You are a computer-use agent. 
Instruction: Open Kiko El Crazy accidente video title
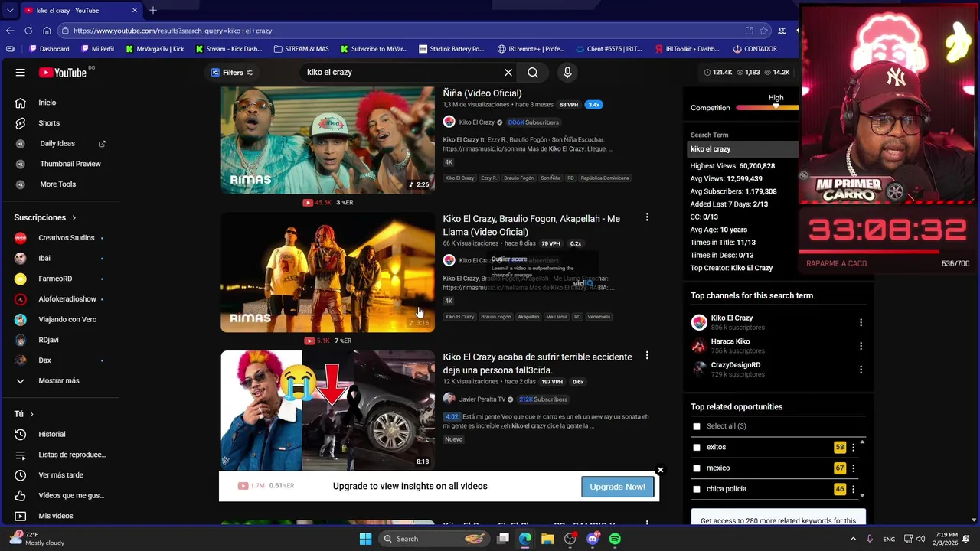537,364
